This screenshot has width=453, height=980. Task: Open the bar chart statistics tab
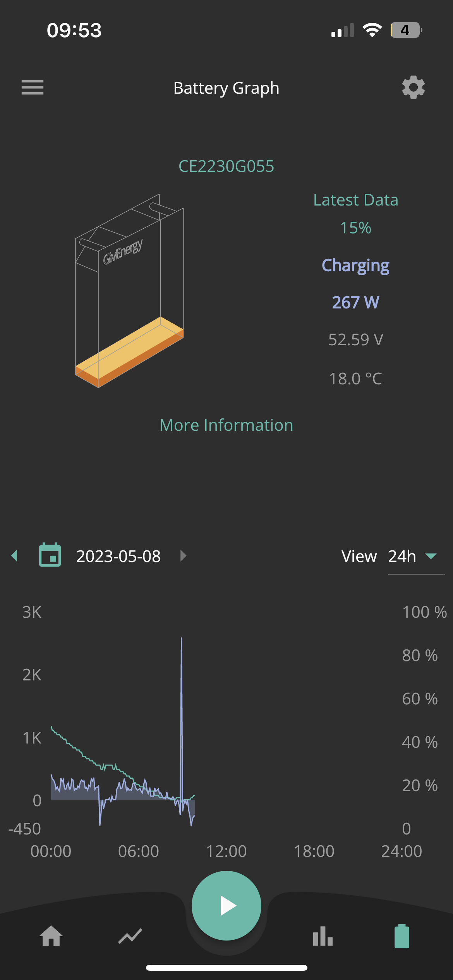pos(323,936)
